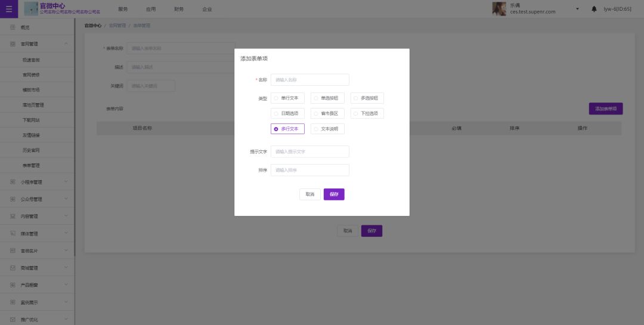Open the account dropdown arrow beside ces.test.supenr.com
The width and height of the screenshot is (644, 325).
pyautogui.click(x=577, y=9)
